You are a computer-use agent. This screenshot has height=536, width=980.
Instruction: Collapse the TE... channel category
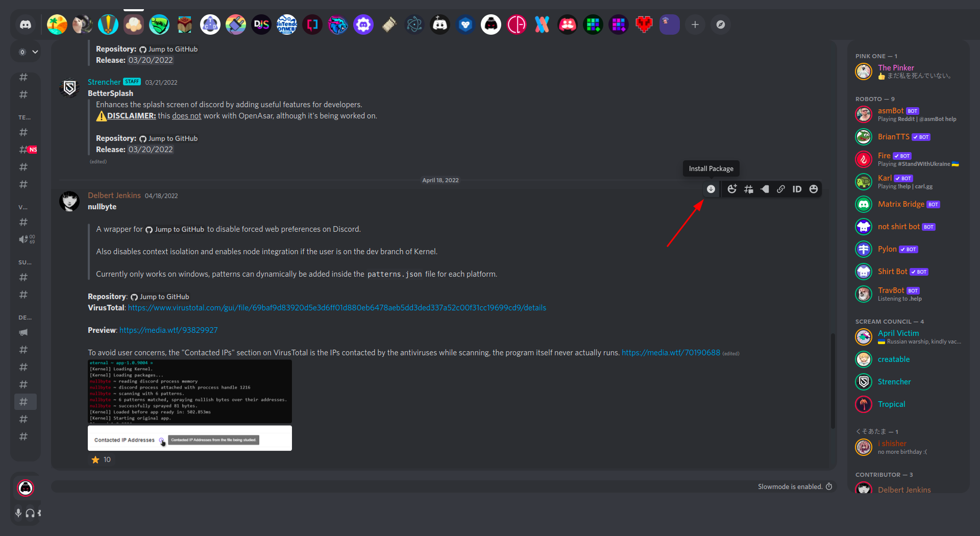(24, 117)
